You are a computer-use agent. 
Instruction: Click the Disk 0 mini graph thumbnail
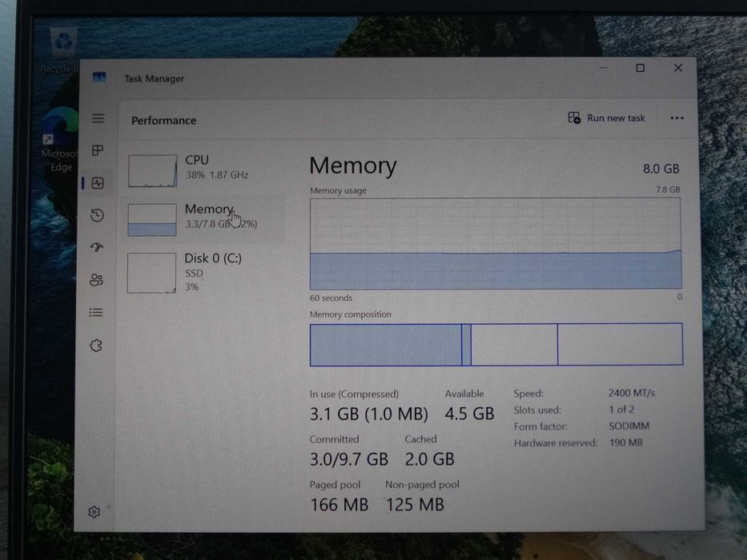click(x=151, y=273)
